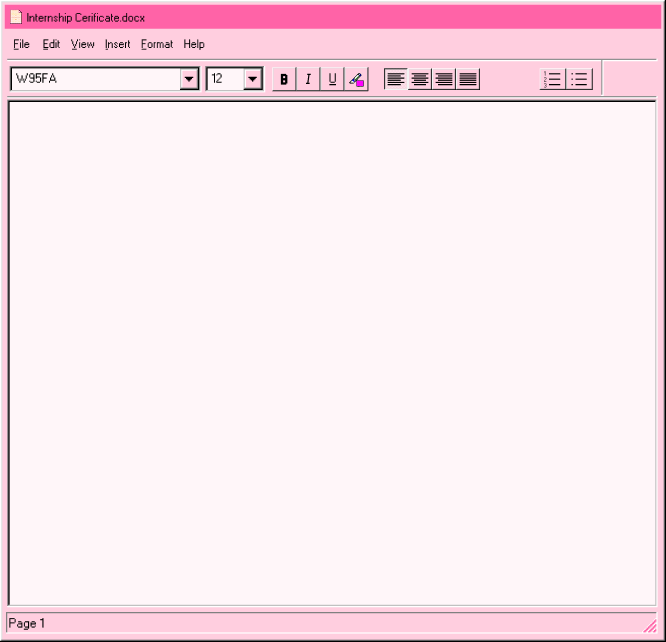Screen dimensions: 666x642
Task: Click in the blank document editing area
Action: click(332, 353)
